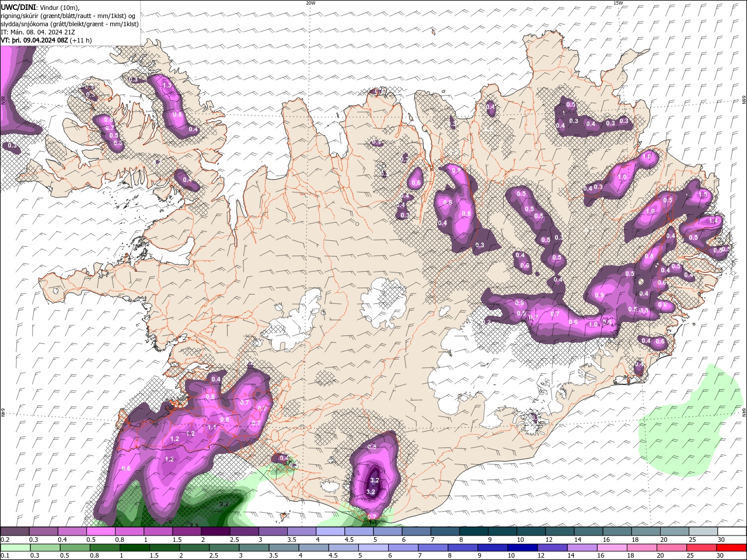This screenshot has height=560, width=747.
Task: Click the lavender swatch labeled 12 in lower legend
Action: pos(553,548)
